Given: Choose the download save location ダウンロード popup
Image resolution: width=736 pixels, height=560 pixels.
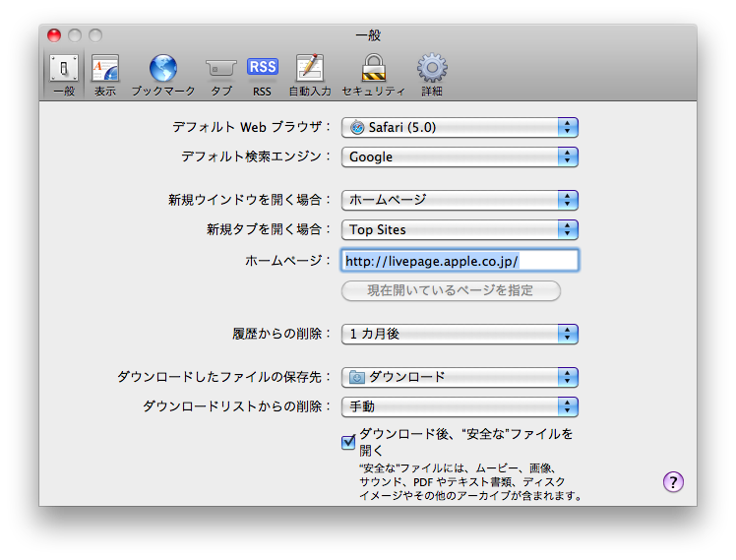Looking at the screenshot, I should tap(460, 377).
